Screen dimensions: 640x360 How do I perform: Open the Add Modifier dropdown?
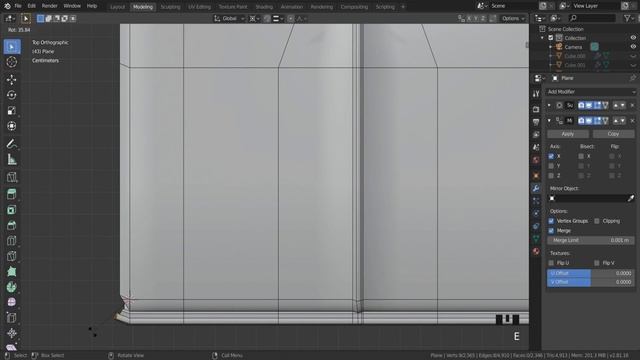591,92
